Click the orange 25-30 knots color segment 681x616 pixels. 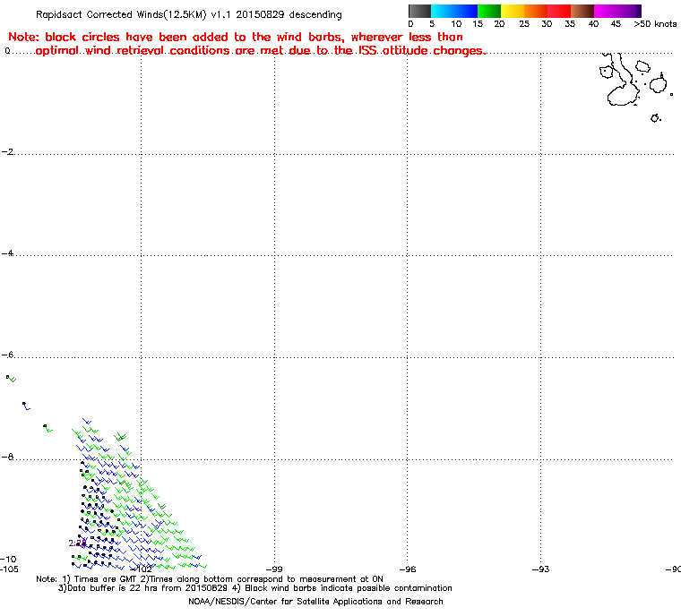pos(536,11)
